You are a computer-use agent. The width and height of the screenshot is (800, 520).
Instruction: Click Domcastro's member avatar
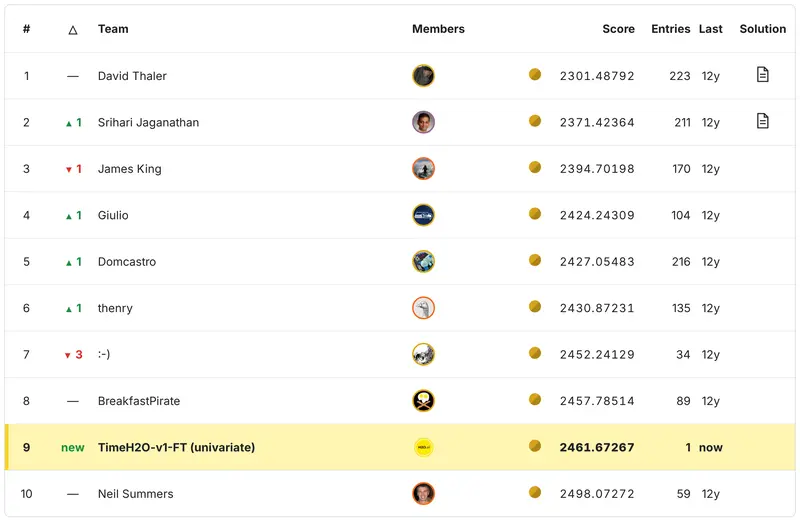[423, 261]
